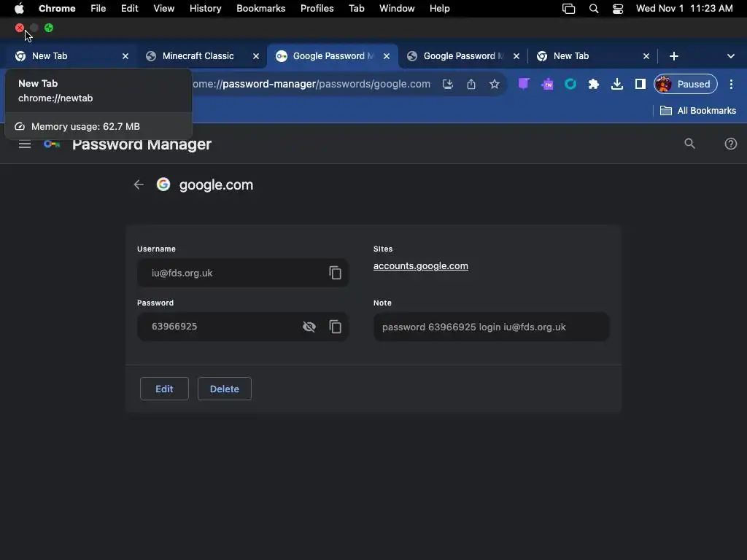This screenshot has width=747, height=560.
Task: Share this page from the address bar
Action: pyautogui.click(x=471, y=85)
